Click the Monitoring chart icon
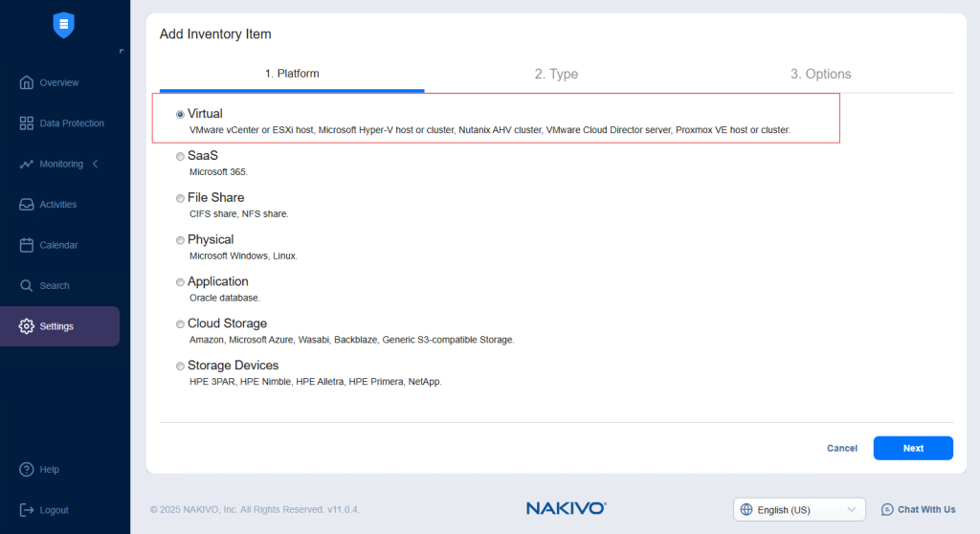 click(26, 164)
